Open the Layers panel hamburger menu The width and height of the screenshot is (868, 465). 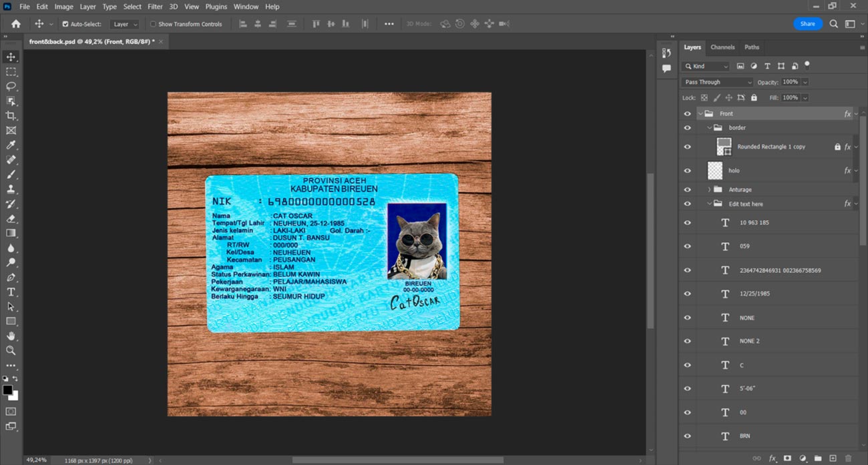click(x=862, y=47)
